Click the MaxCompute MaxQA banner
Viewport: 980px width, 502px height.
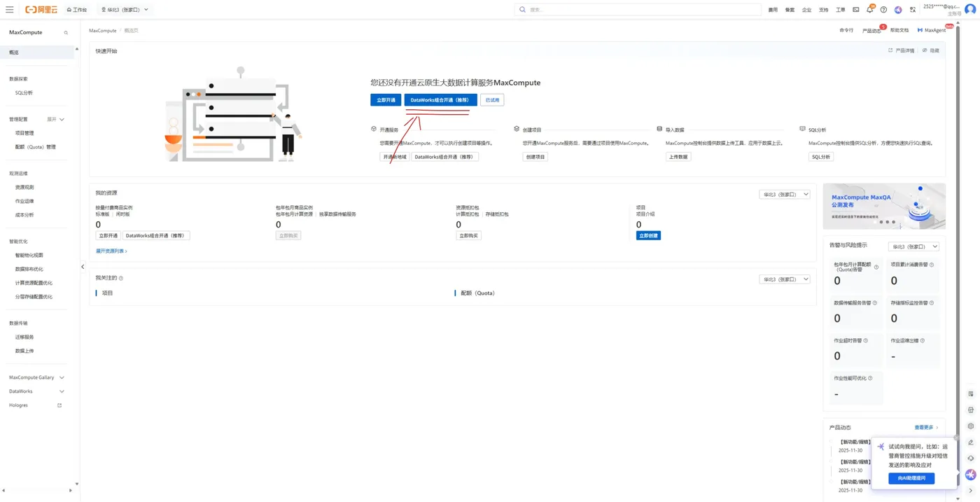[884, 207]
